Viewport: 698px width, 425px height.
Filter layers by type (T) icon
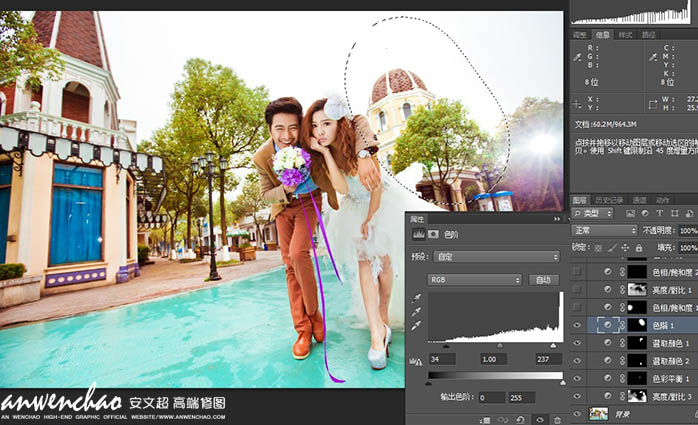(x=660, y=214)
